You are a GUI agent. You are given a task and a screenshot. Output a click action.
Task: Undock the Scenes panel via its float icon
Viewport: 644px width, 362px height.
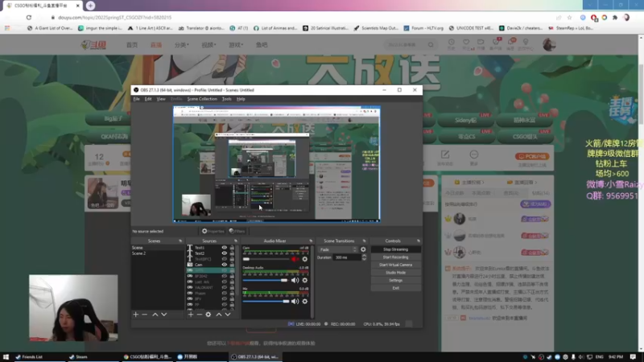point(180,241)
